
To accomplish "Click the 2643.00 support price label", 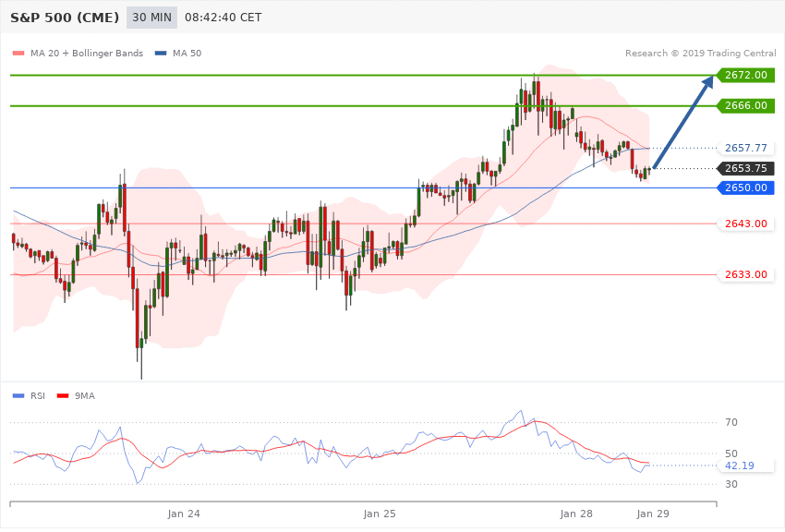I will click(746, 224).
